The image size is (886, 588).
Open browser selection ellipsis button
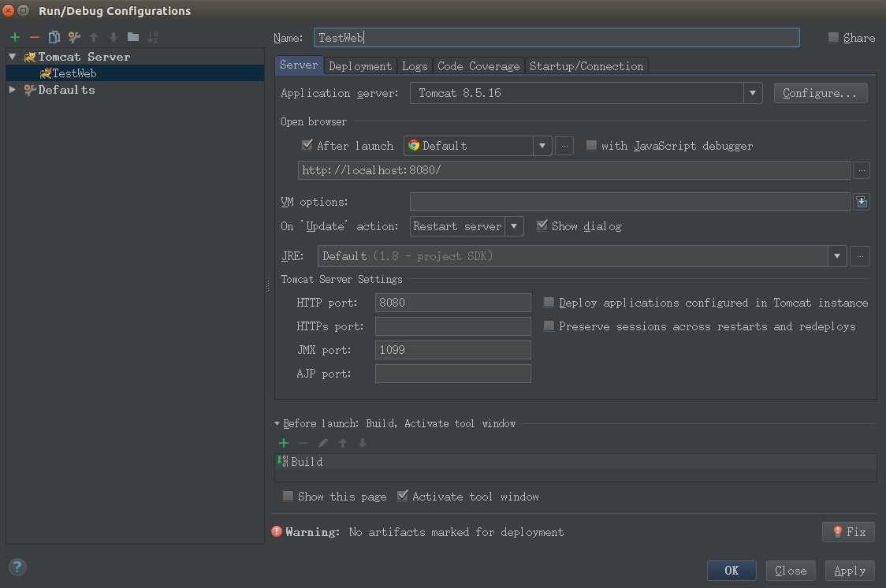(x=564, y=146)
